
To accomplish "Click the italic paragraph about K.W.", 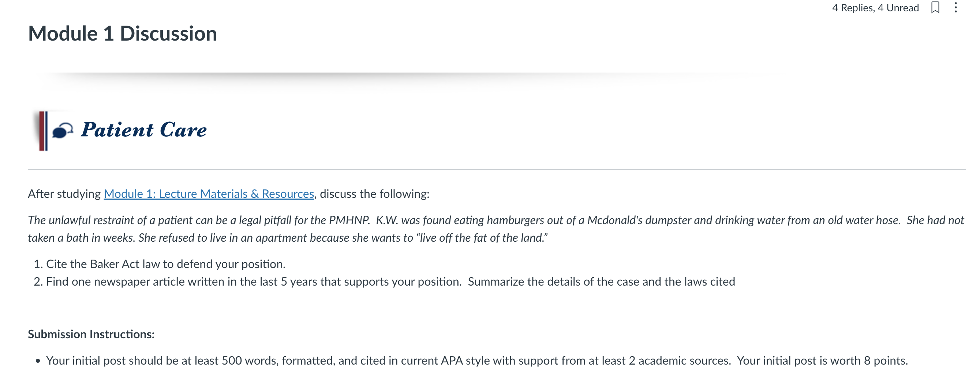I will pos(496,229).
